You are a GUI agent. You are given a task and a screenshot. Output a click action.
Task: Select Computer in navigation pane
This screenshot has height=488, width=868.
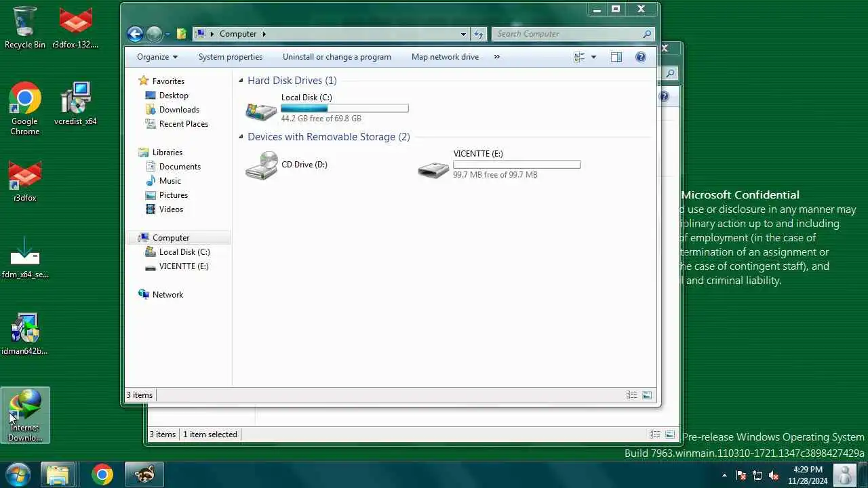coord(178,238)
